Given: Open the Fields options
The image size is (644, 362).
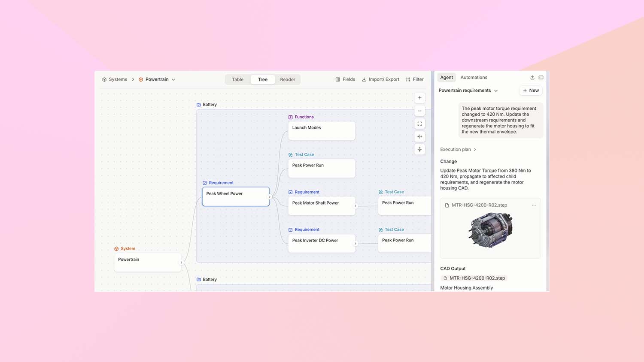Looking at the screenshot, I should 345,79.
